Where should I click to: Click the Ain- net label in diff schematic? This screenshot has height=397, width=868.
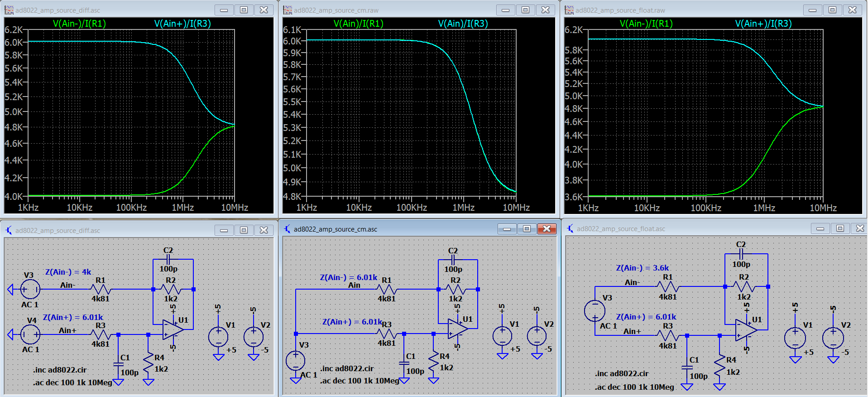click(67, 285)
